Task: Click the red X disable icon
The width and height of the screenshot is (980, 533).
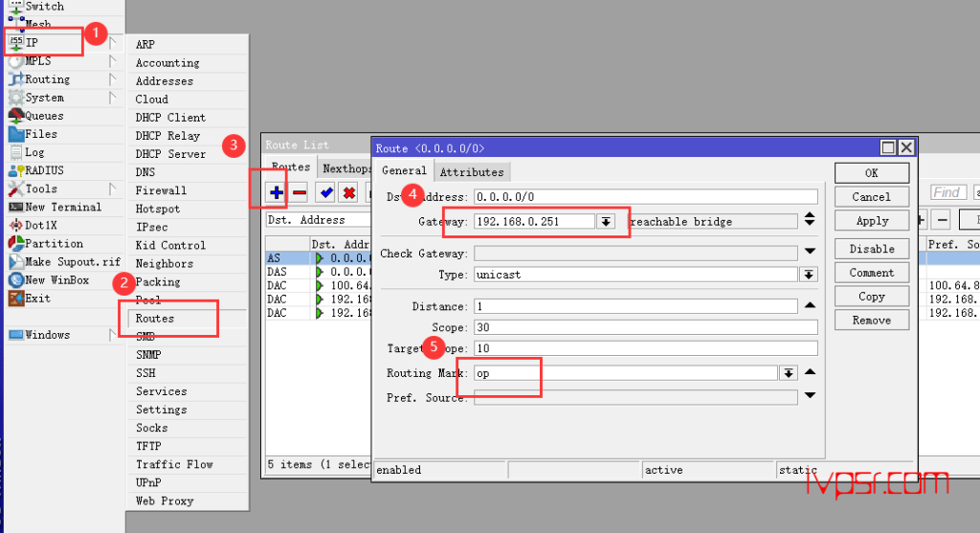Action: (349, 192)
